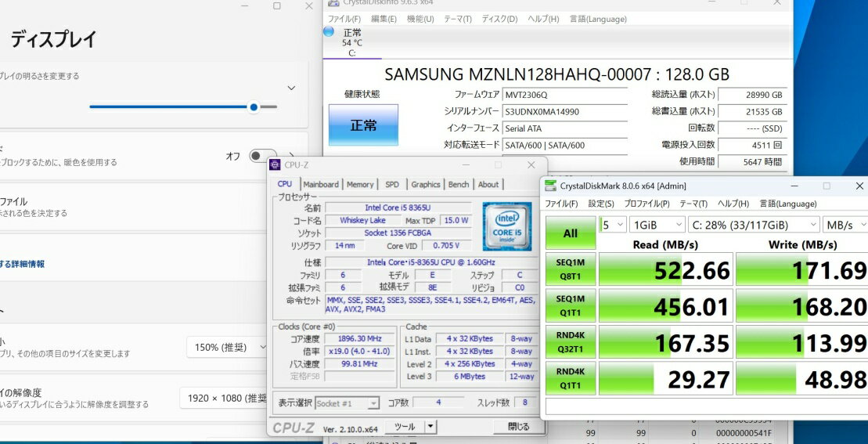This screenshot has height=444, width=868.
Task: Expand the C: 28% drive selection dropdown
Action: tap(754, 225)
